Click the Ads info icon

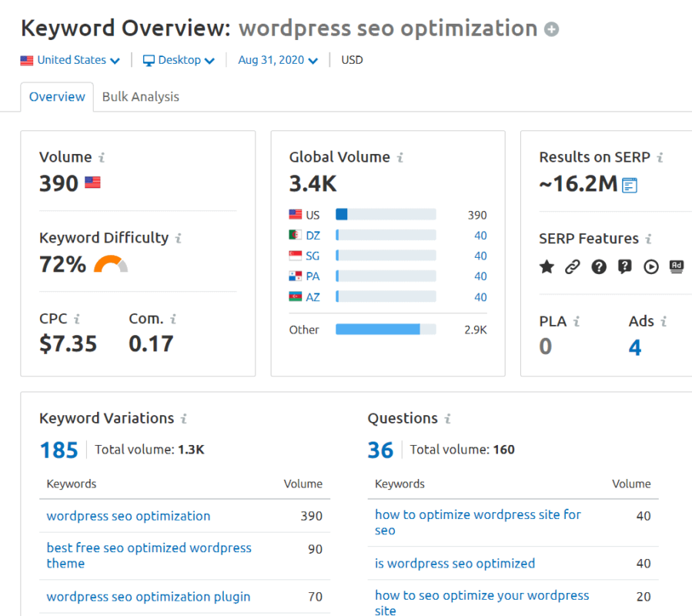(664, 321)
